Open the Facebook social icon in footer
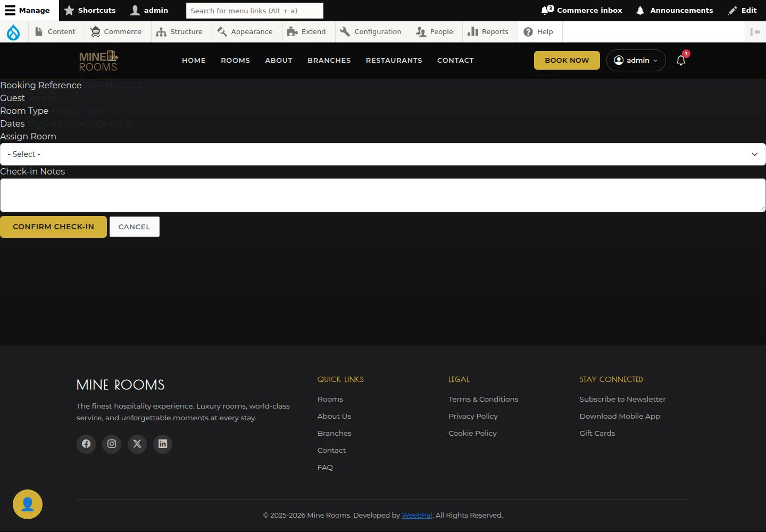 [x=86, y=444]
